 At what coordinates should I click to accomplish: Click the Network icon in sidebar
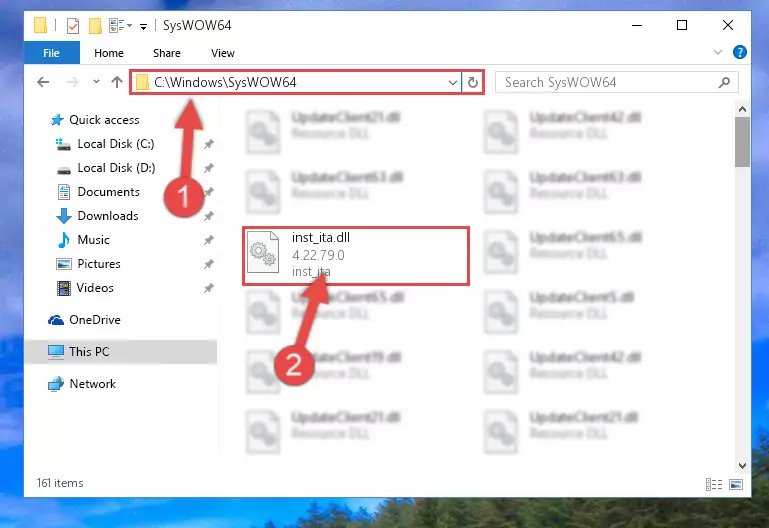(x=55, y=384)
